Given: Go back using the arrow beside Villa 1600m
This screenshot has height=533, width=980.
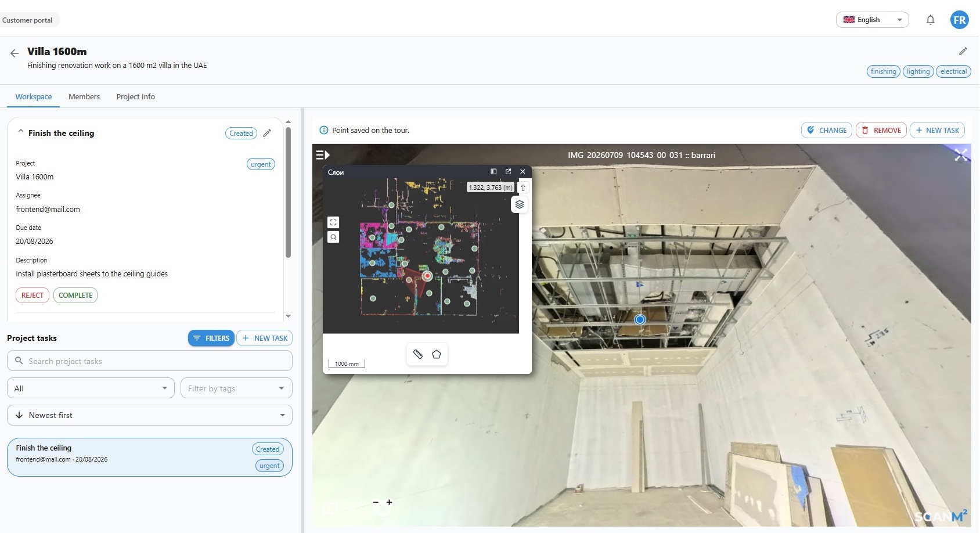Looking at the screenshot, I should click(x=15, y=53).
